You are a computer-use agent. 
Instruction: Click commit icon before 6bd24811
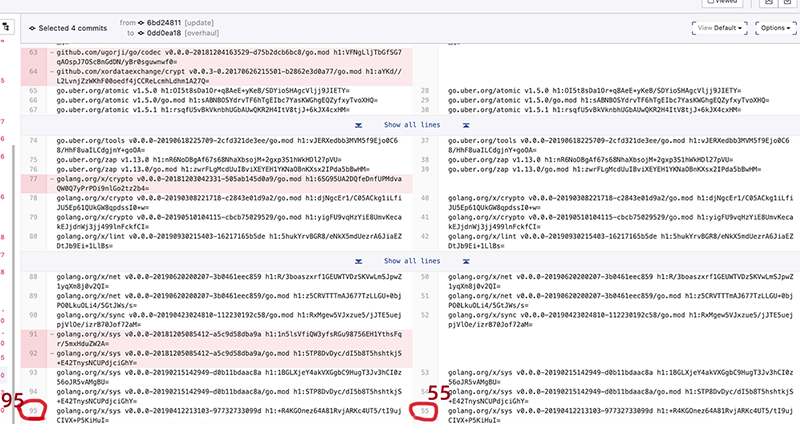click(x=141, y=22)
